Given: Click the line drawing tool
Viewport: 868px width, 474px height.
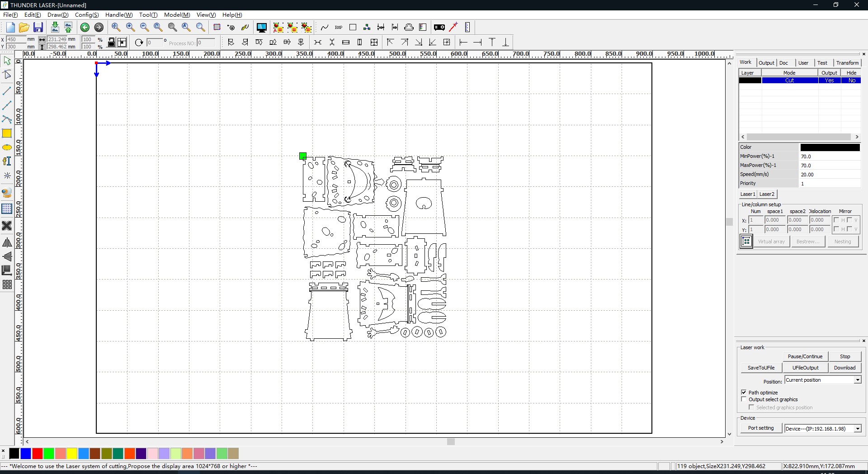Looking at the screenshot, I should [x=7, y=91].
